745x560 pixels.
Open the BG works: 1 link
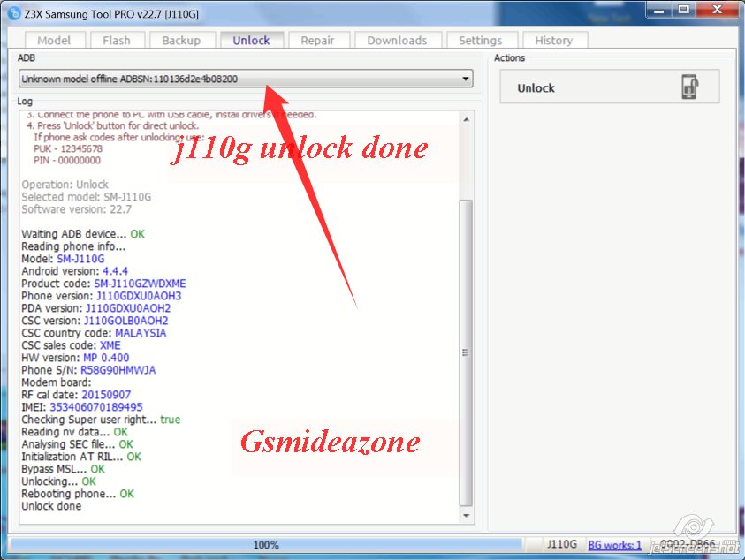(615, 545)
